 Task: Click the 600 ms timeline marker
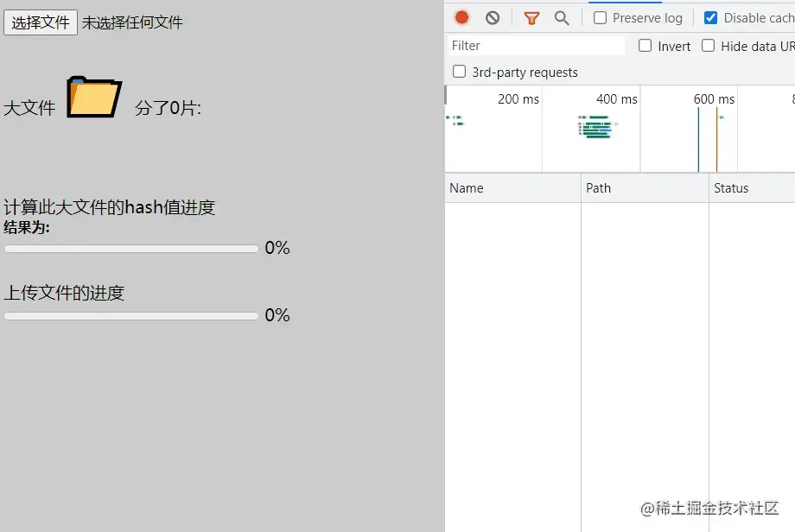tap(714, 98)
